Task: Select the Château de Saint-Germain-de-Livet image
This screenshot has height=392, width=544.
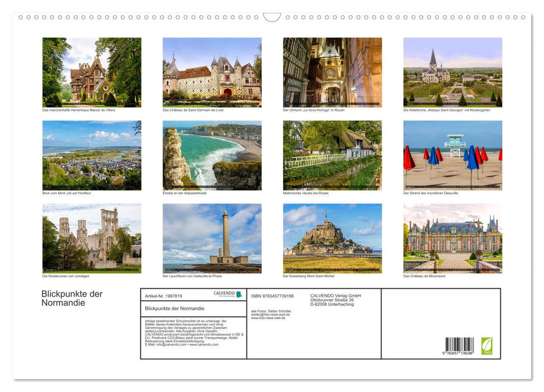Action: [212, 72]
